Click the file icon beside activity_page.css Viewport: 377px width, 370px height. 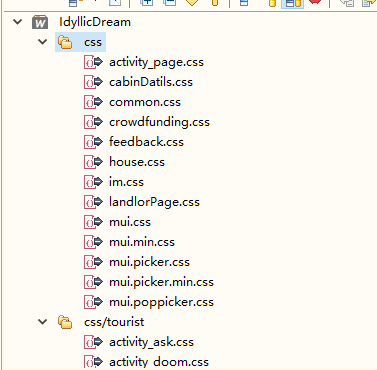93,62
